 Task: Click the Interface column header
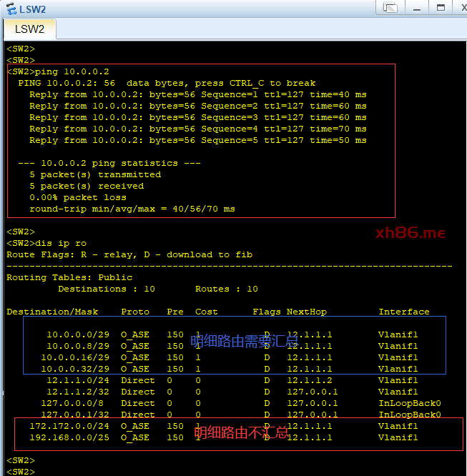(x=404, y=312)
